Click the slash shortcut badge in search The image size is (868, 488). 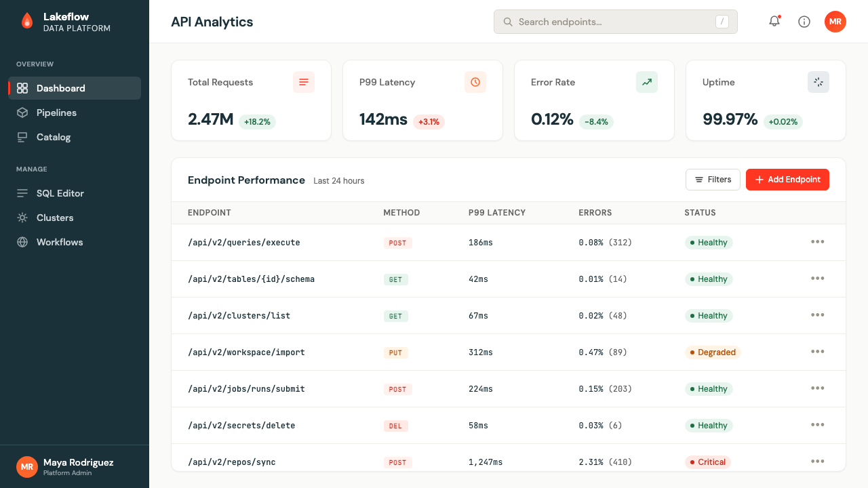pyautogui.click(x=722, y=22)
